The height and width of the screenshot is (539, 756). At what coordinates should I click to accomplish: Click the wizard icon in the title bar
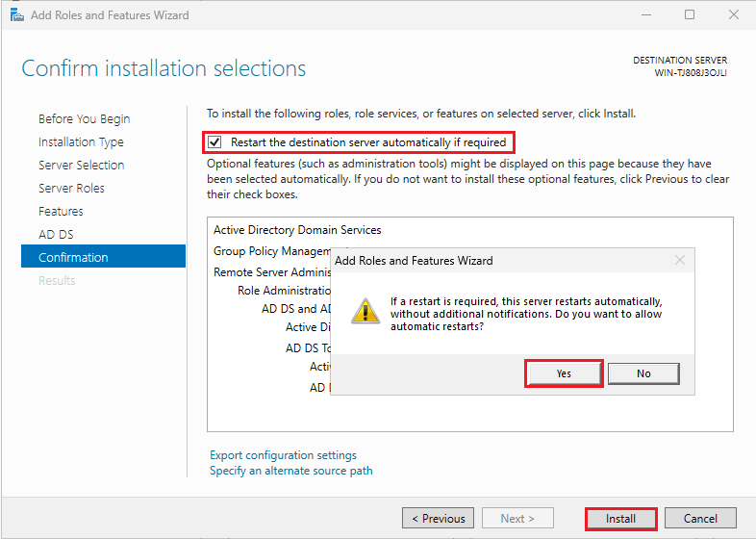17,15
